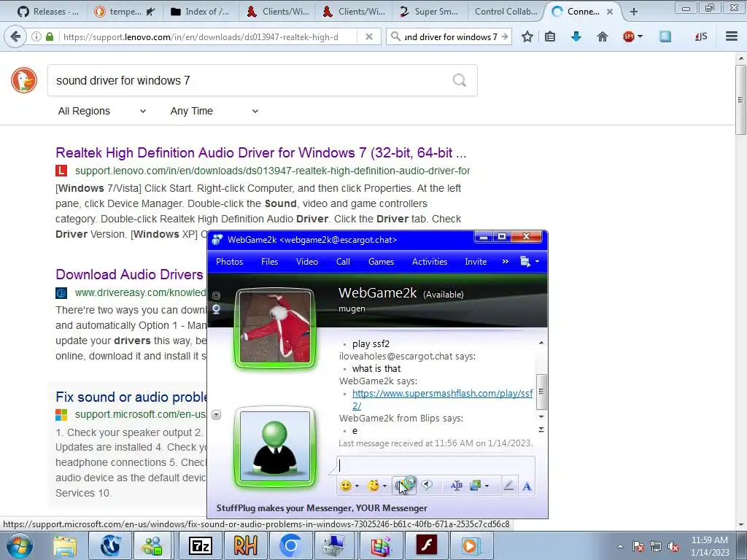Click the DuckDuckGo logo
The image size is (747, 560).
click(x=24, y=80)
